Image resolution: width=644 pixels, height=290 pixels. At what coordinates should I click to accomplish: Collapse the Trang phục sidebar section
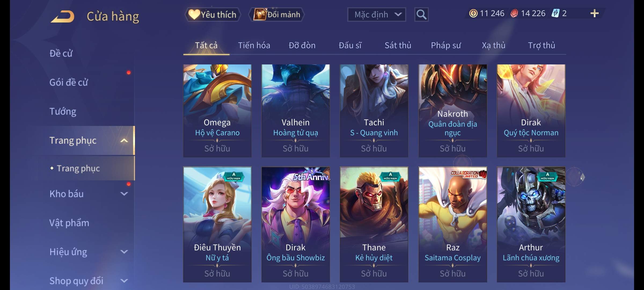pos(124,140)
